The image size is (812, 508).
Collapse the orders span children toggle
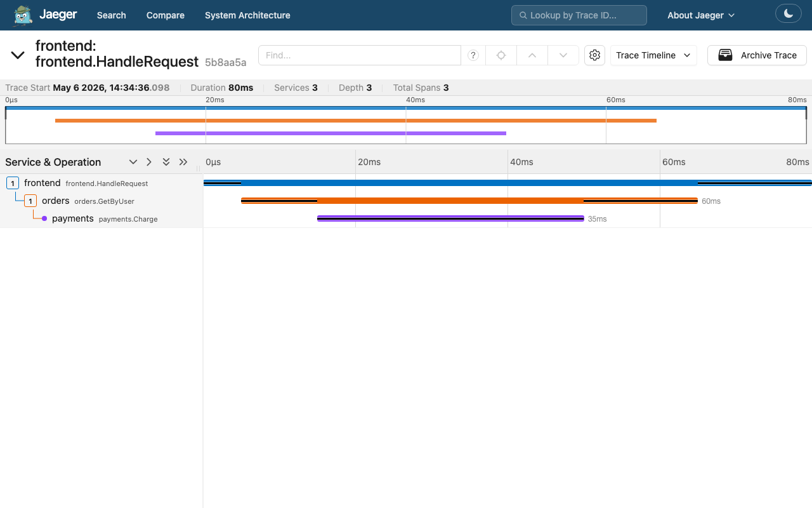point(30,201)
